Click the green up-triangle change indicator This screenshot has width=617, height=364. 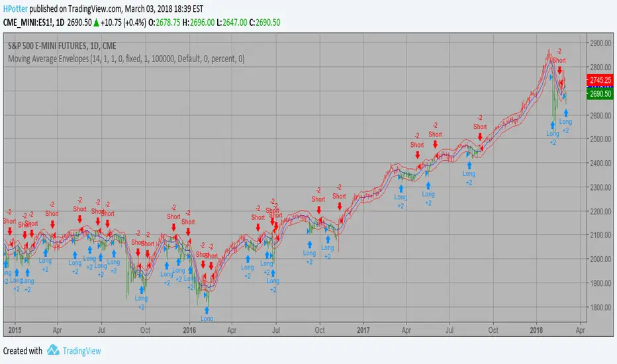[x=96, y=23]
